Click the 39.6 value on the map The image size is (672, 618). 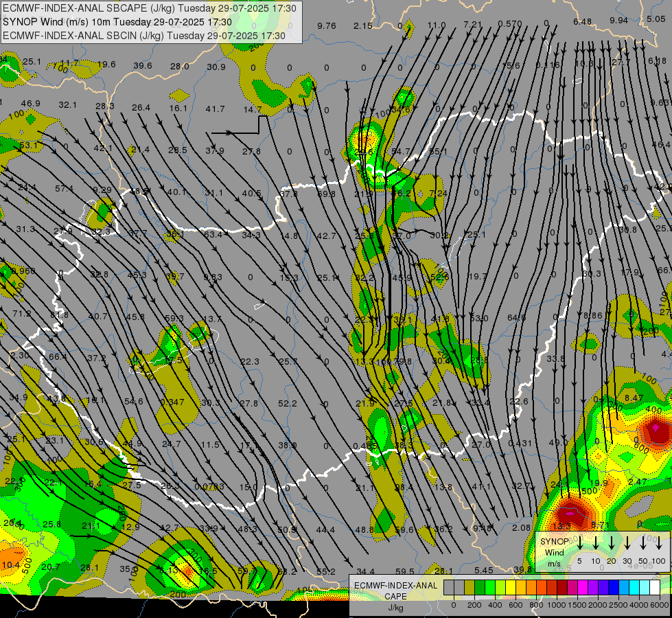(x=143, y=66)
